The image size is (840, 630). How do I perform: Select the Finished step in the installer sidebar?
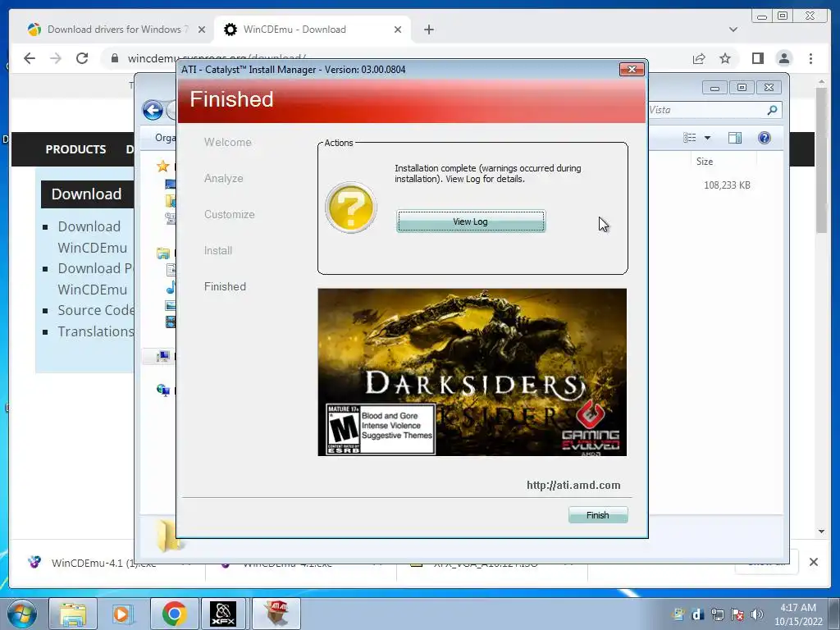coord(225,286)
